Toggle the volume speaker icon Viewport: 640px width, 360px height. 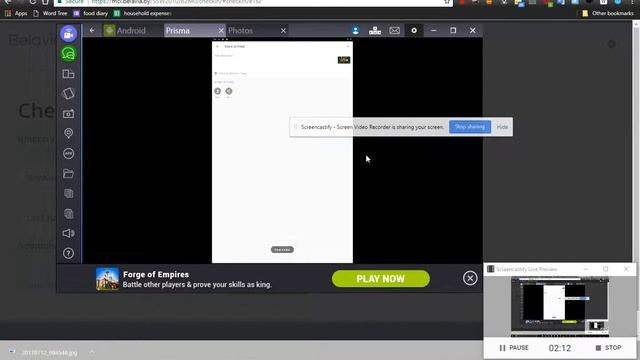coord(68,233)
